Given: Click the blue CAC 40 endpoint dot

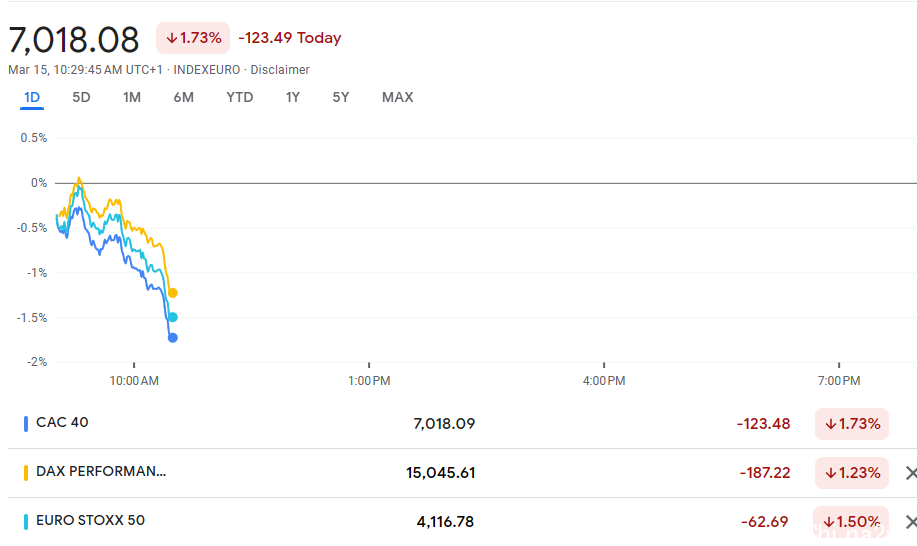Looking at the screenshot, I should pos(173,337).
